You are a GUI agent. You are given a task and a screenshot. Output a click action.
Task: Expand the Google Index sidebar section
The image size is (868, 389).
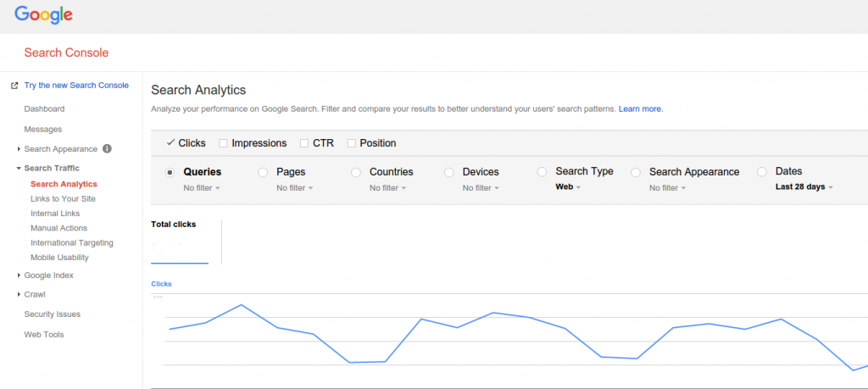click(19, 275)
